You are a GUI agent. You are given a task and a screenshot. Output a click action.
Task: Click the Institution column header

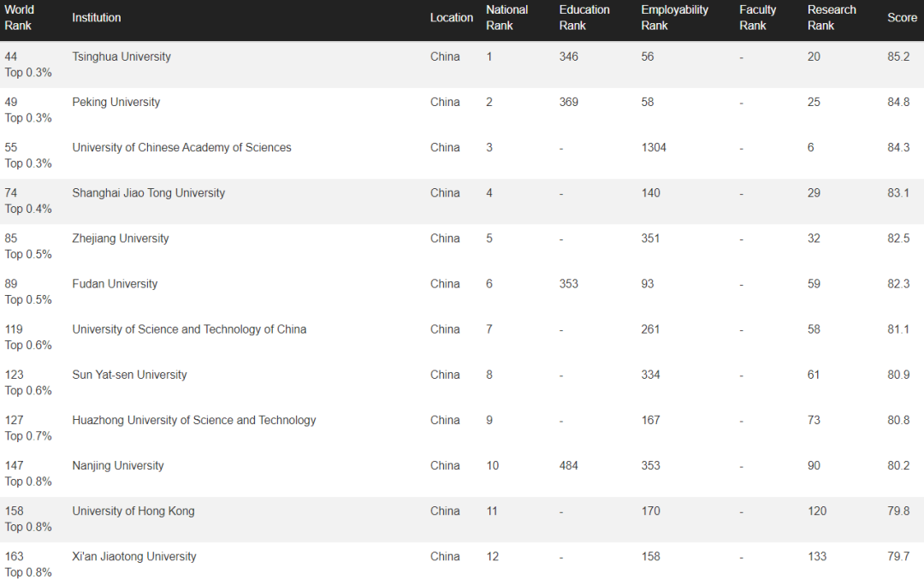[96, 18]
